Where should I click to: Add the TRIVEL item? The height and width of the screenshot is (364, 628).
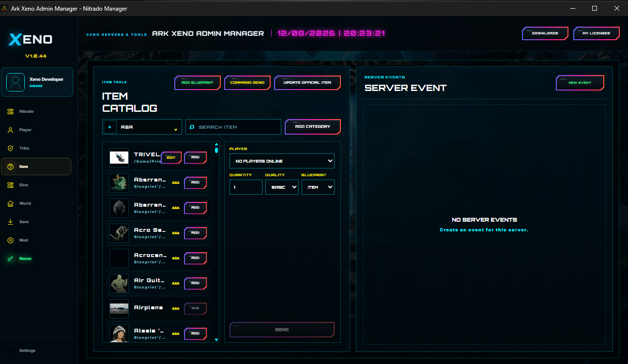pos(196,158)
